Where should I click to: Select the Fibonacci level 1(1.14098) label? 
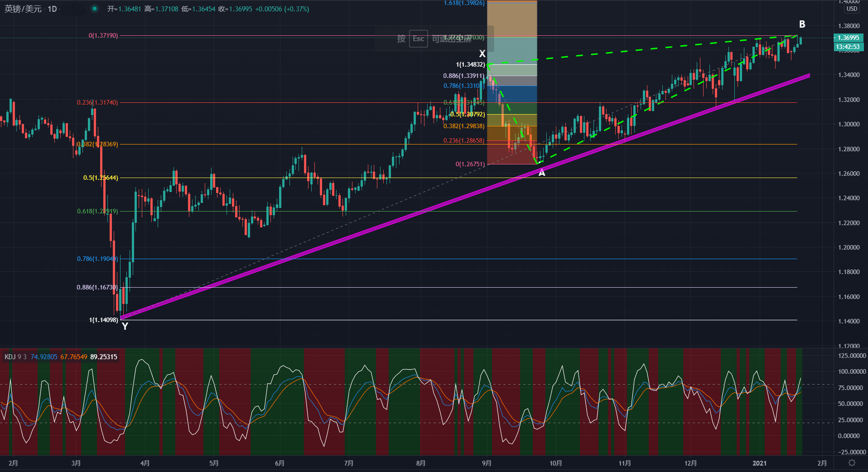pyautogui.click(x=104, y=320)
